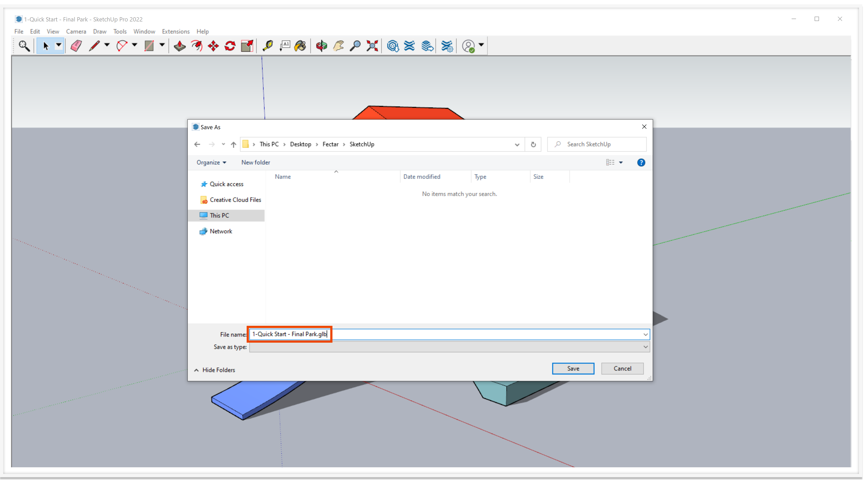Expand the Arc tool dropdown arrow
Image resolution: width=868 pixels, height=485 pixels.
(x=134, y=45)
